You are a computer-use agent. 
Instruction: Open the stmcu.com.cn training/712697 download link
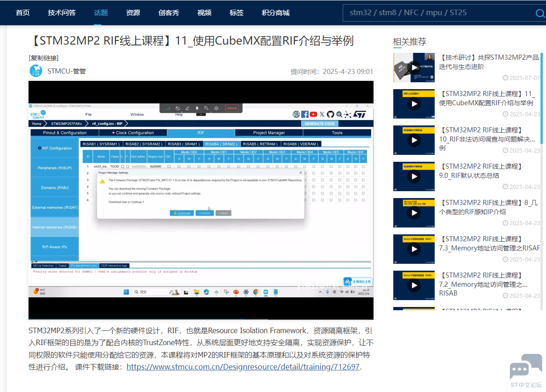coord(243,367)
